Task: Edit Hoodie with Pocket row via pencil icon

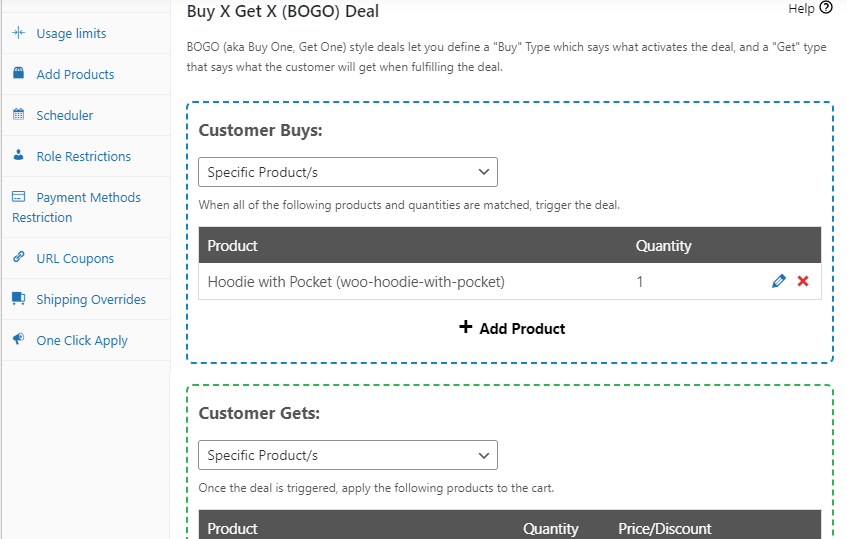Action: [x=779, y=282]
